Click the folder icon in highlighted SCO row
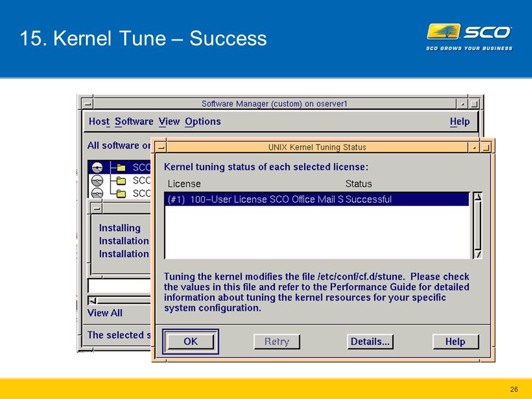The image size is (532, 399). 121,167
